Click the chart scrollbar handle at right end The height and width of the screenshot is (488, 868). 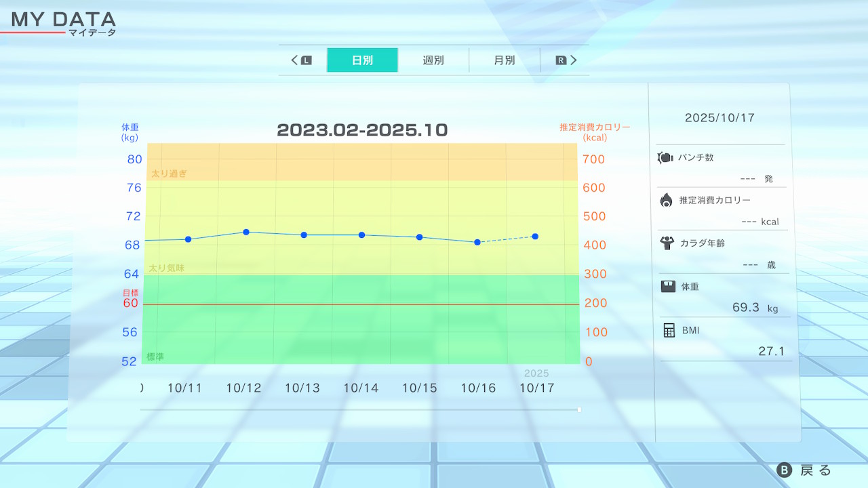click(x=579, y=409)
